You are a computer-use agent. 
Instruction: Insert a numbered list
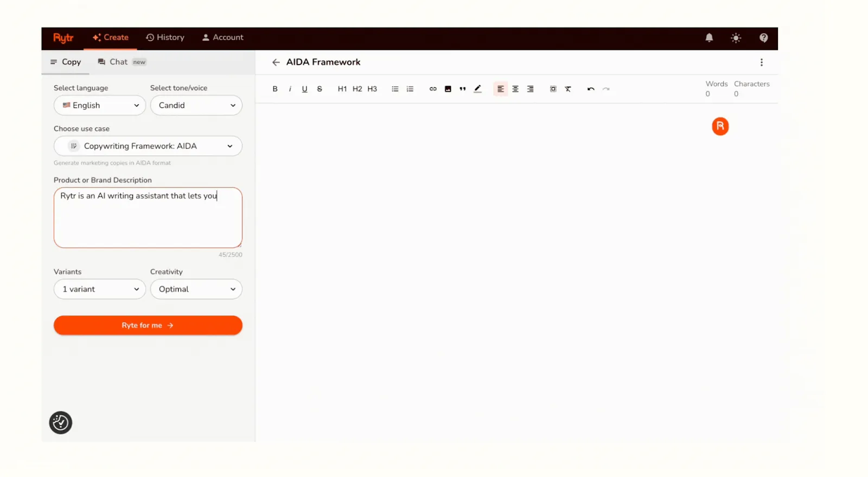[410, 89]
